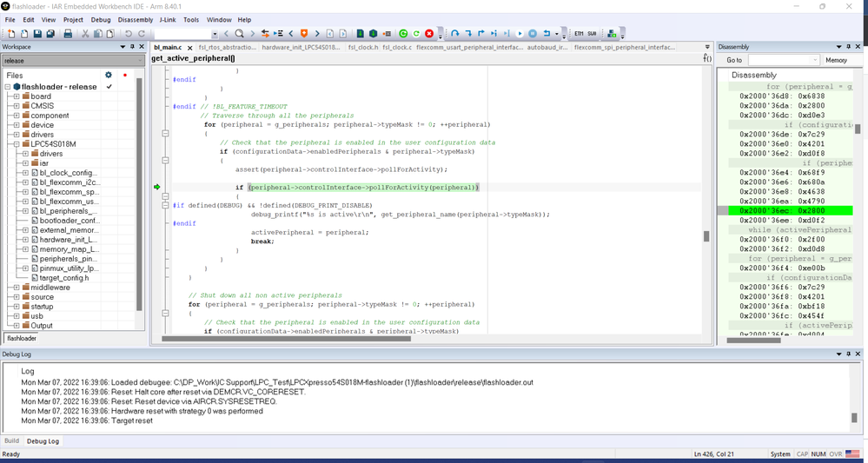Click the editor horizontal scrollbar thumb
This screenshot has width=868, height=463.
click(x=286, y=339)
